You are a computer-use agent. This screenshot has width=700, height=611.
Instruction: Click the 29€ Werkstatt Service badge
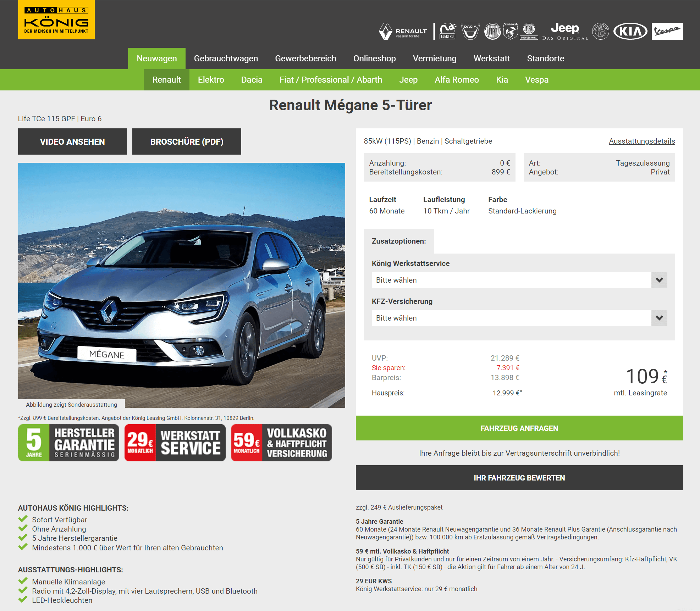tap(175, 443)
